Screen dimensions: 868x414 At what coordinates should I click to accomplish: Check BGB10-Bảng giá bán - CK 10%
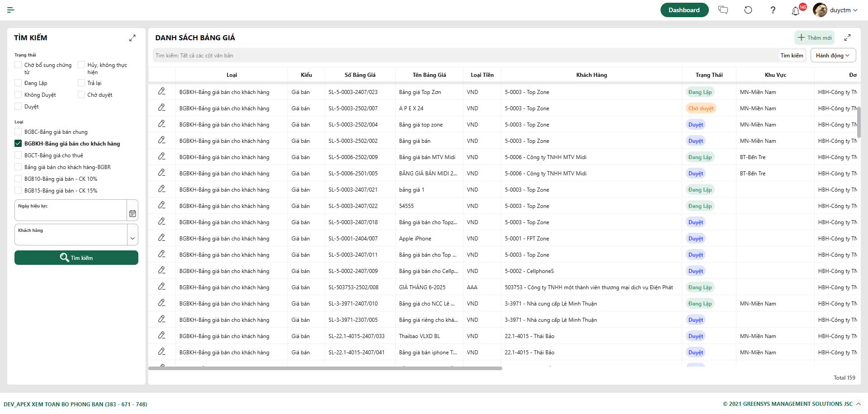click(18, 179)
